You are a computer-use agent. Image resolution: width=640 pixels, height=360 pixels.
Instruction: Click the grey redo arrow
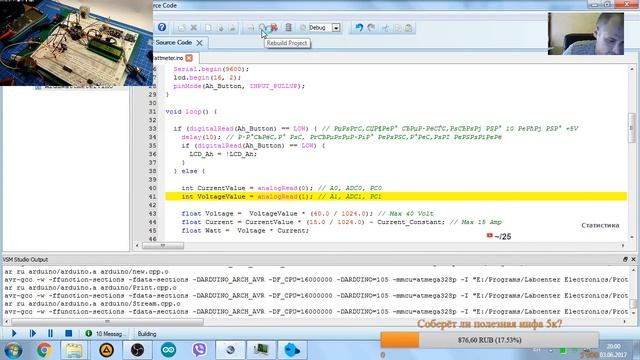[x=371, y=28]
